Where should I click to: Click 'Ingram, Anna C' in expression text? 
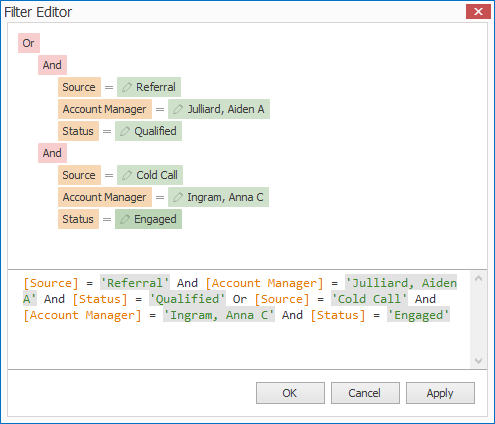219,315
